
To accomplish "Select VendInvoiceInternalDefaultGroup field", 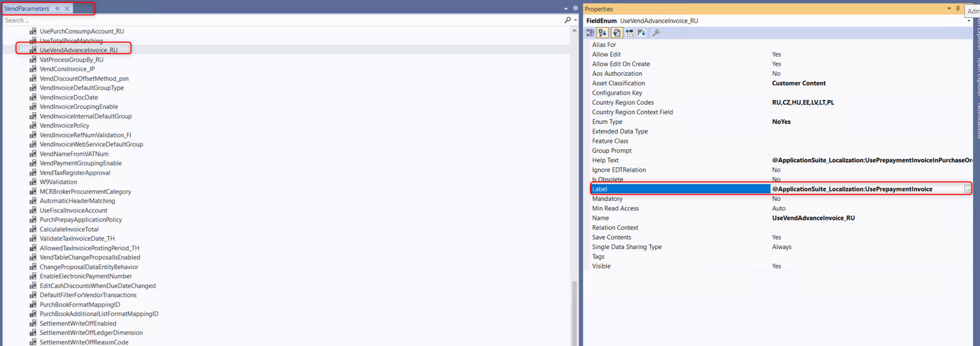I will tap(86, 116).
